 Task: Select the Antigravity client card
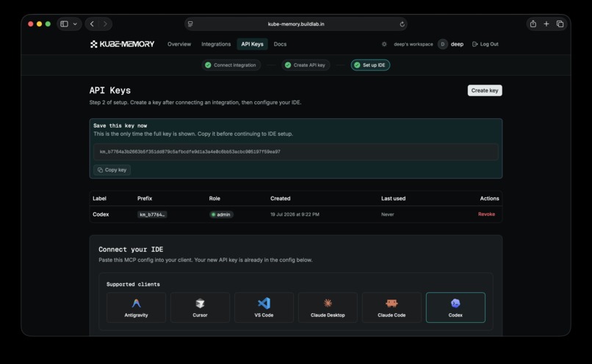click(x=137, y=307)
